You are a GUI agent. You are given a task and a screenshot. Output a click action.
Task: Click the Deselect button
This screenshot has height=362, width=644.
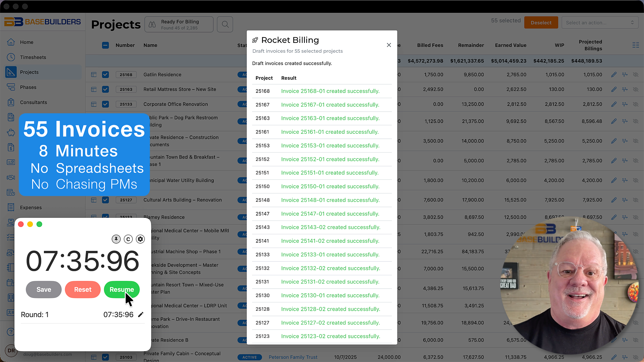[541, 22]
